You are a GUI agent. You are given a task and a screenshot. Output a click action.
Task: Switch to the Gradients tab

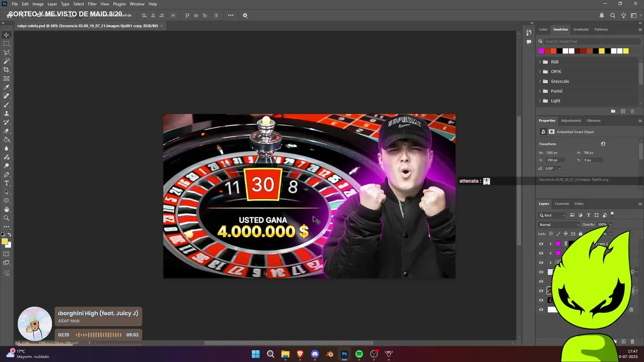[581, 29]
